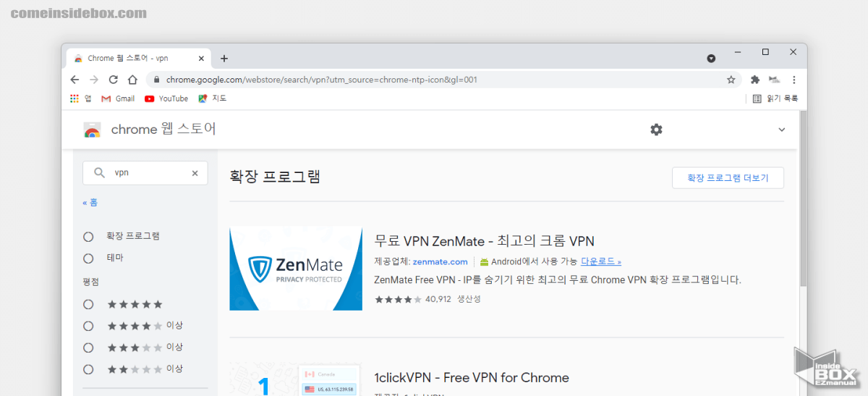Click the Chrome web store logo
868x396 pixels.
(x=92, y=130)
